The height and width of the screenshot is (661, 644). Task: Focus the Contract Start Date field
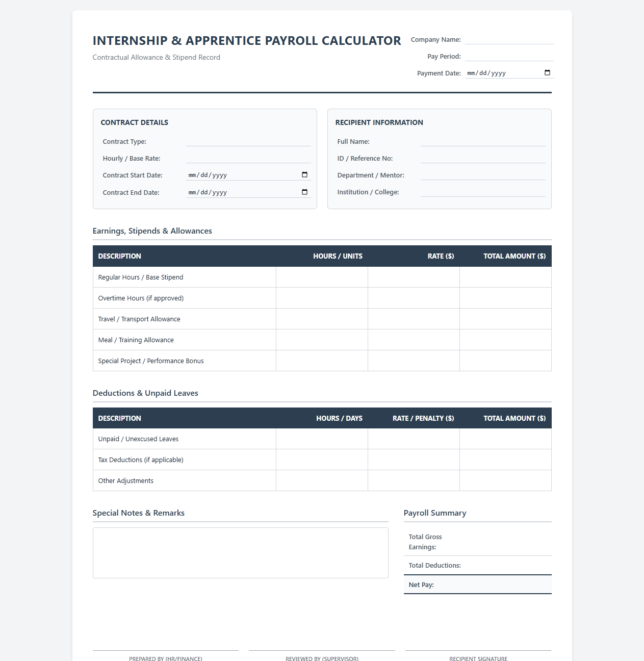pyautogui.click(x=248, y=175)
